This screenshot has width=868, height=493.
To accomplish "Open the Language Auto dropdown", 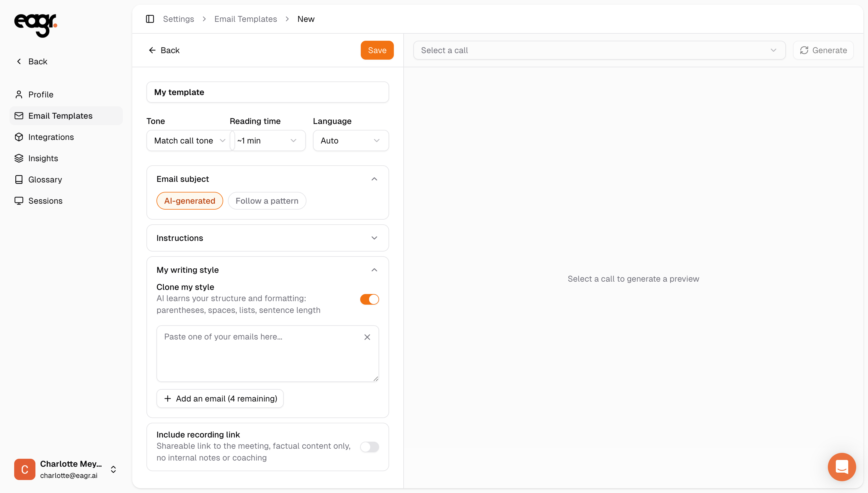I will [350, 141].
